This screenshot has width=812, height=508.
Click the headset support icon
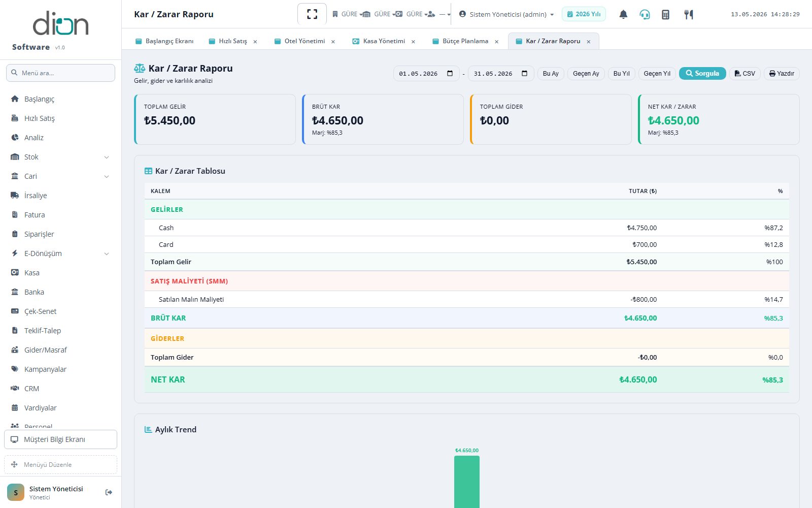tap(645, 14)
